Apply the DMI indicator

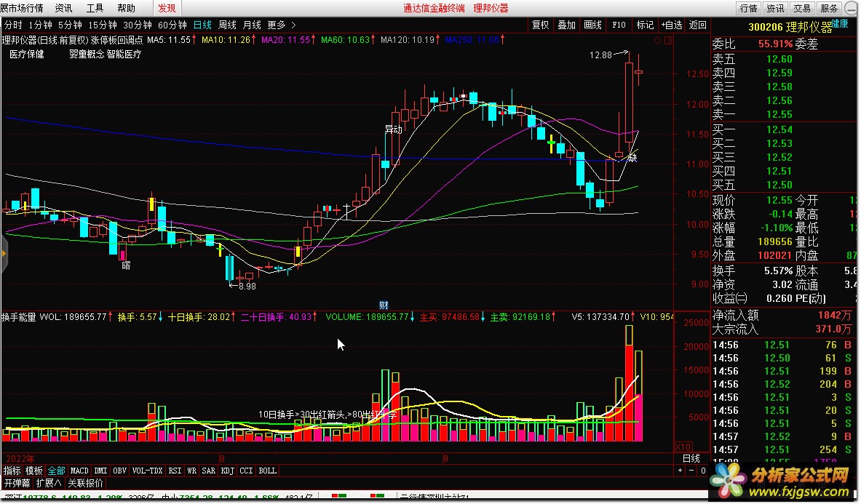point(100,471)
